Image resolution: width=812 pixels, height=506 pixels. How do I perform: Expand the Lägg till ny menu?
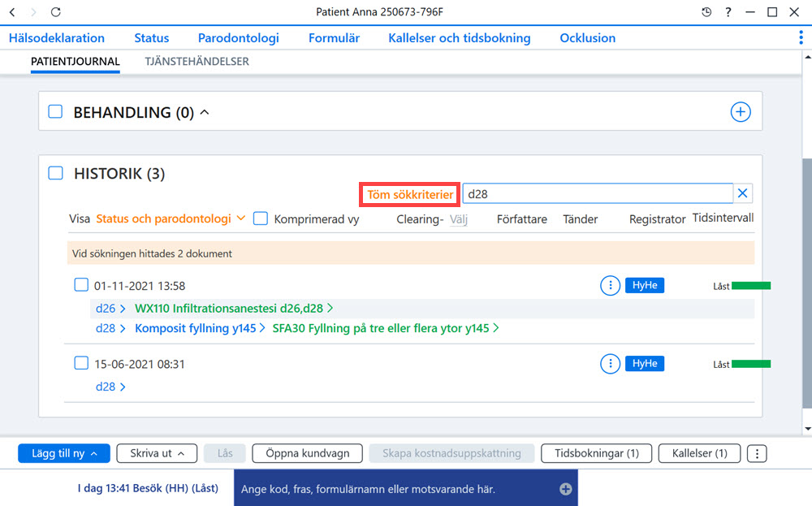click(x=64, y=453)
